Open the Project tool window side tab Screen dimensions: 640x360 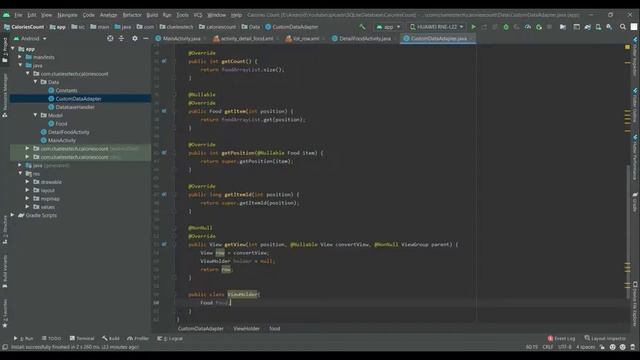pyautogui.click(x=5, y=50)
